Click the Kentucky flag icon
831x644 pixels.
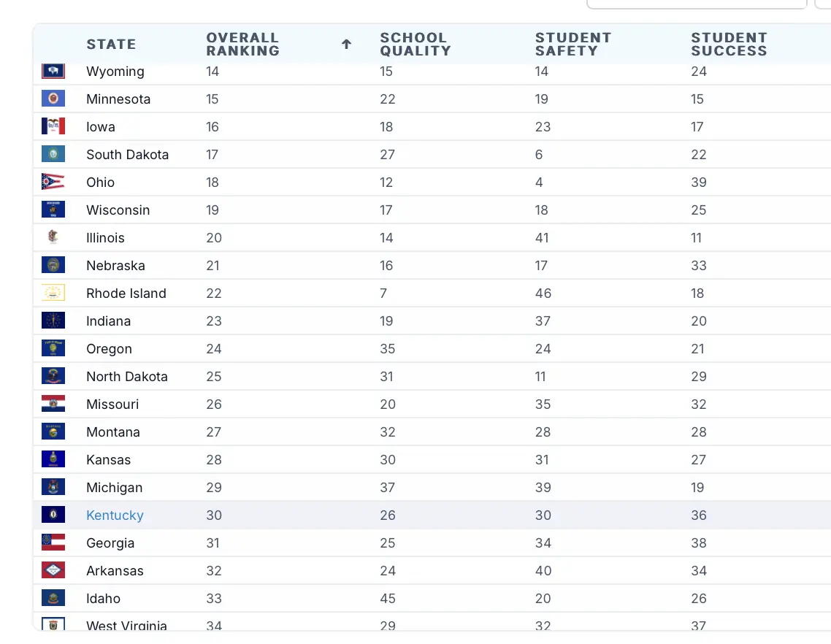pos(53,515)
